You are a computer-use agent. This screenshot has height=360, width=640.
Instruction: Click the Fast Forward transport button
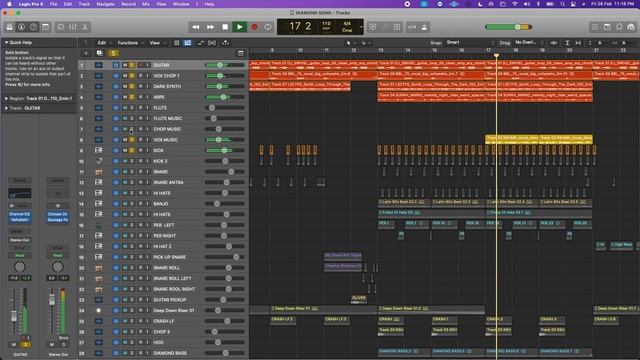point(210,27)
